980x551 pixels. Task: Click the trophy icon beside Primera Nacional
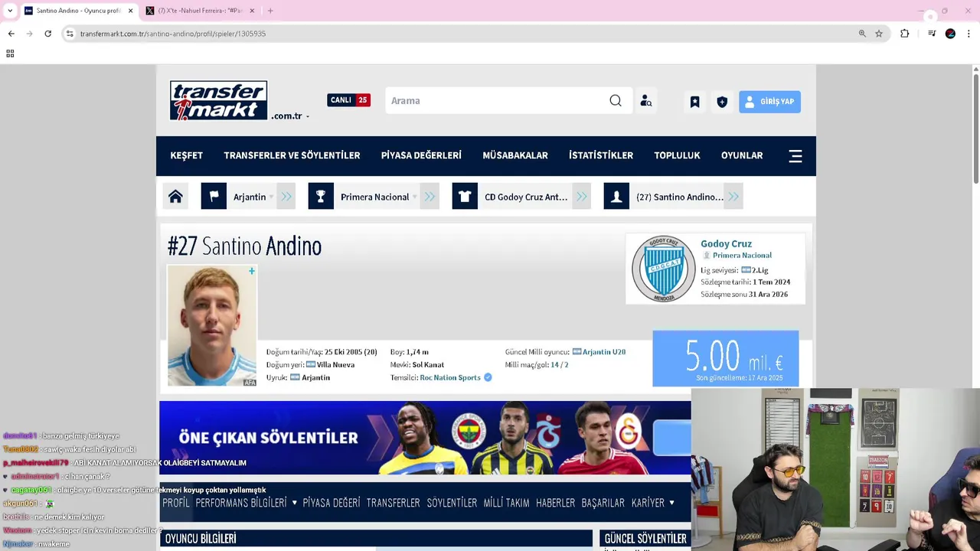(x=321, y=197)
